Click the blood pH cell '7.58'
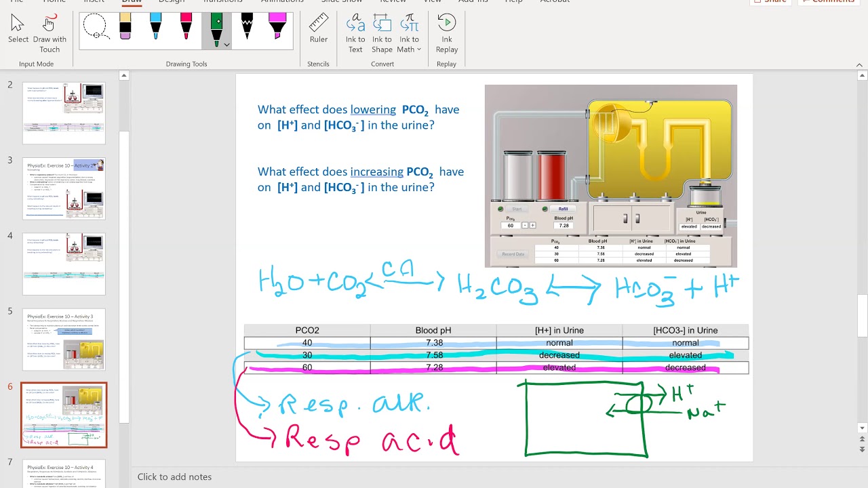 point(434,355)
